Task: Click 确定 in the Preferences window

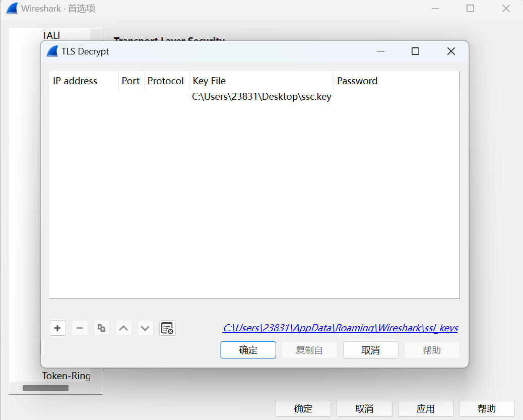Action: (x=303, y=408)
